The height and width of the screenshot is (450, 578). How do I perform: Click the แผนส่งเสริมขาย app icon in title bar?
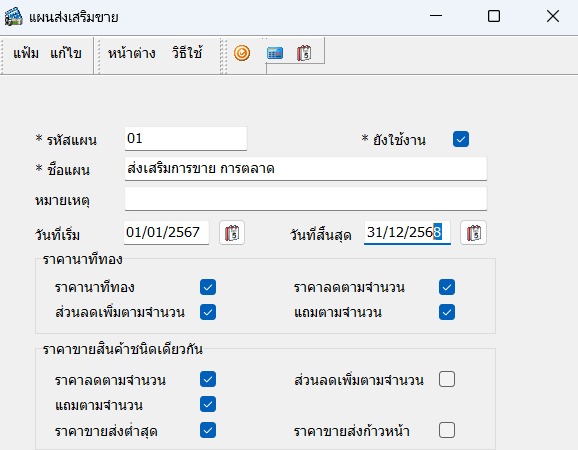14,17
